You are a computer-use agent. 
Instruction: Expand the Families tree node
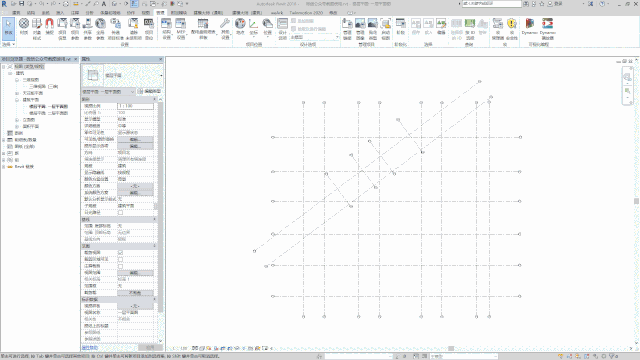click(4, 153)
